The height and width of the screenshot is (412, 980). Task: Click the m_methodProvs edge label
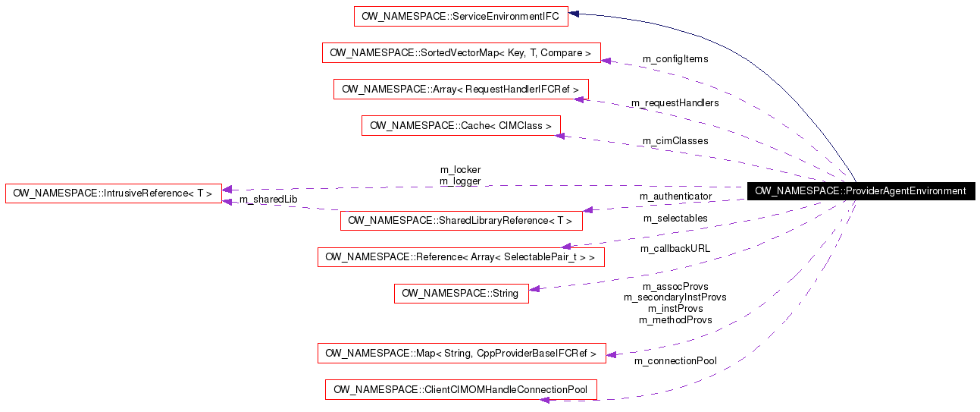point(675,320)
